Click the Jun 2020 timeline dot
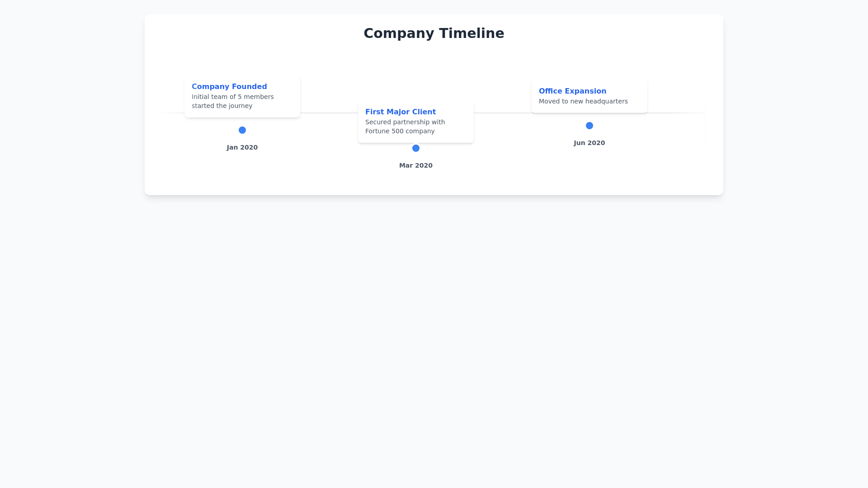The image size is (868, 488). pyautogui.click(x=589, y=125)
